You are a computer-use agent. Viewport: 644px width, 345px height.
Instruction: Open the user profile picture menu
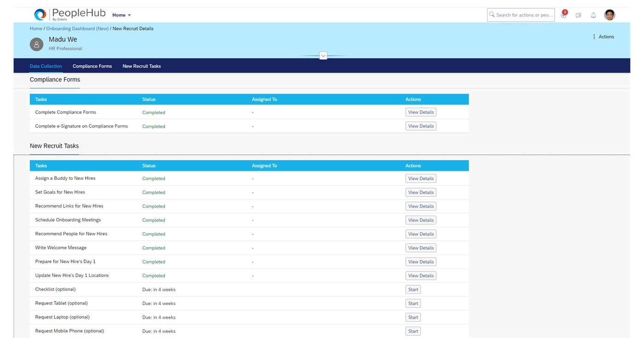[609, 14]
